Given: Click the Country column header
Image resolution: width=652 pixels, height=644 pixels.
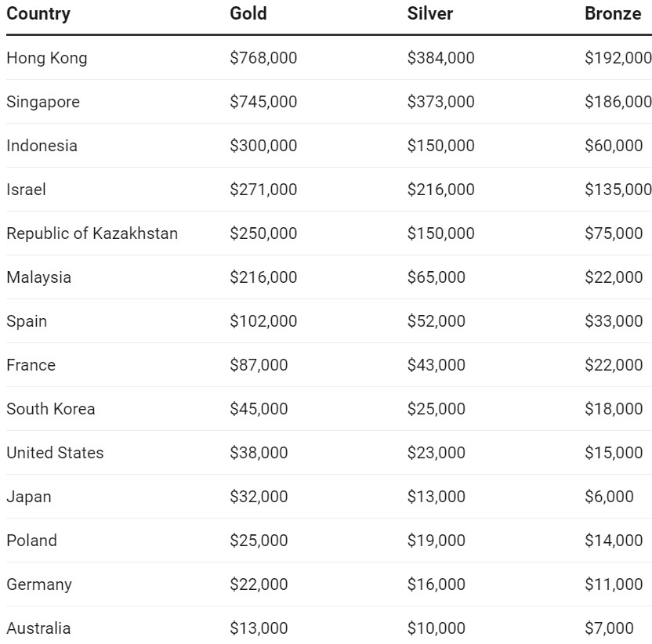Looking at the screenshot, I should coord(38,14).
